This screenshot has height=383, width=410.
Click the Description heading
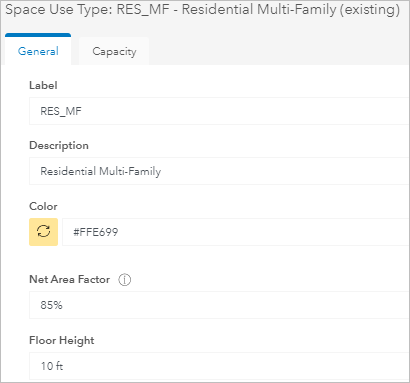pyautogui.click(x=59, y=146)
